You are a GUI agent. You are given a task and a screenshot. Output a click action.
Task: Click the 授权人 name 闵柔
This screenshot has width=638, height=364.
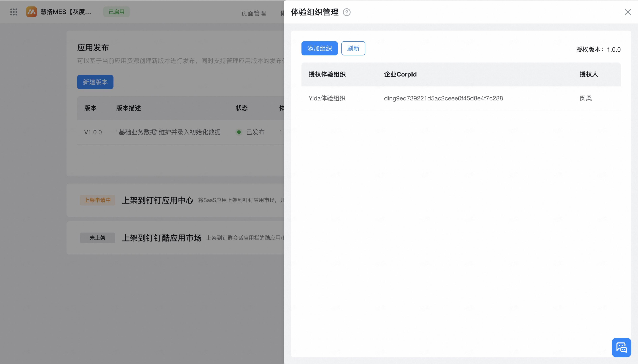click(585, 98)
